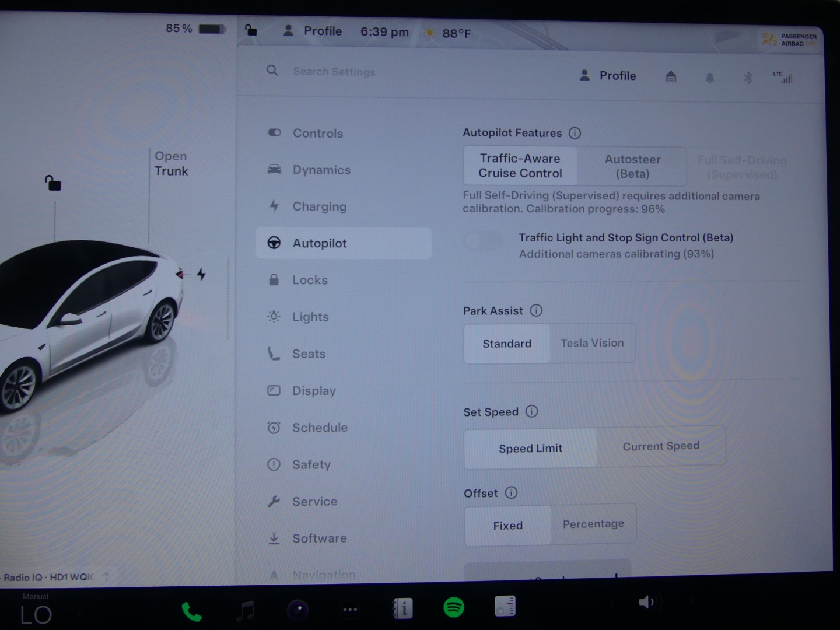Tap the Bluetooth icon in settings header

[x=748, y=78]
